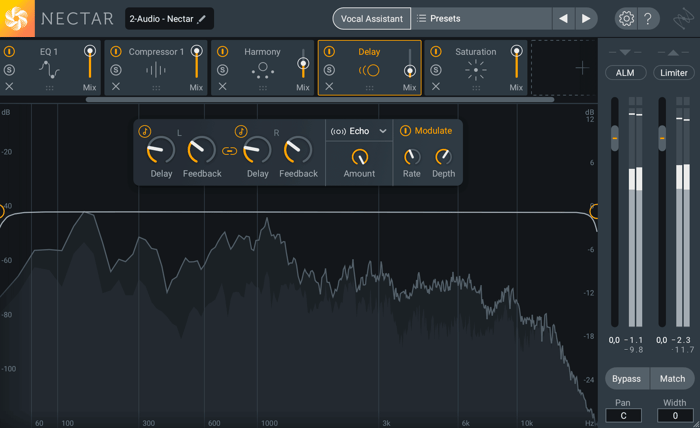Solo the EQ 1 module
The image size is (700, 428).
click(x=9, y=70)
